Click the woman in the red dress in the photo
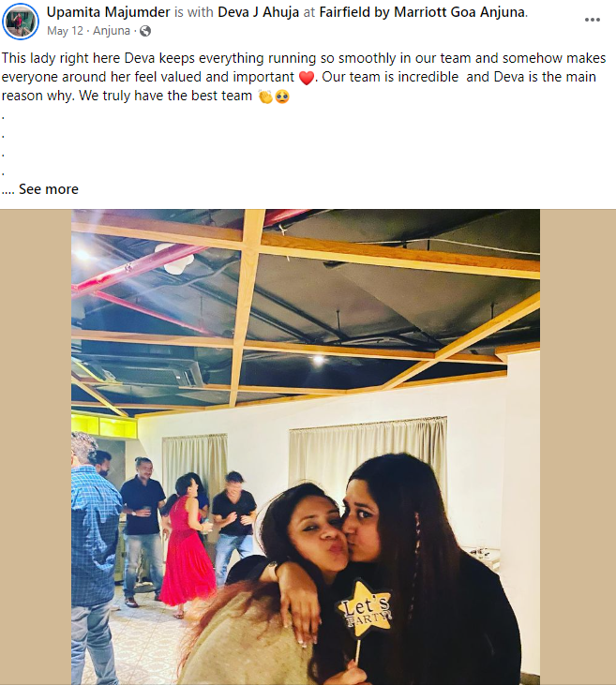The image size is (616, 685). pos(187,545)
